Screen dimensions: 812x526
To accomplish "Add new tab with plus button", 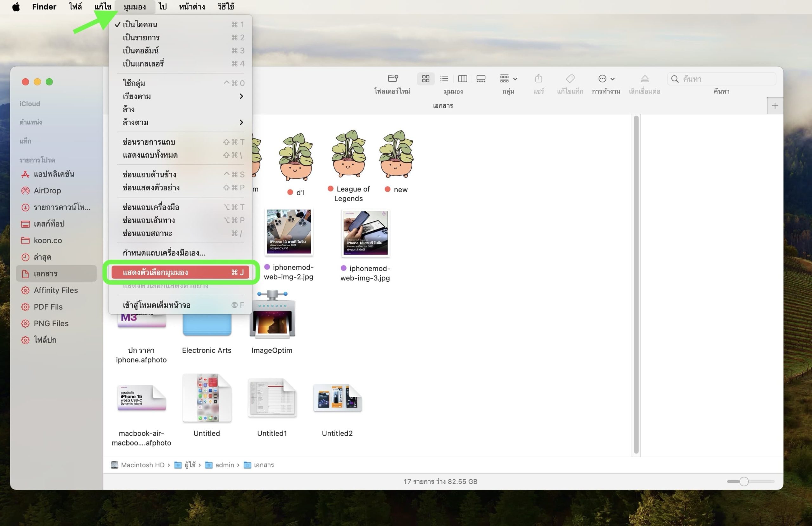I will point(775,106).
